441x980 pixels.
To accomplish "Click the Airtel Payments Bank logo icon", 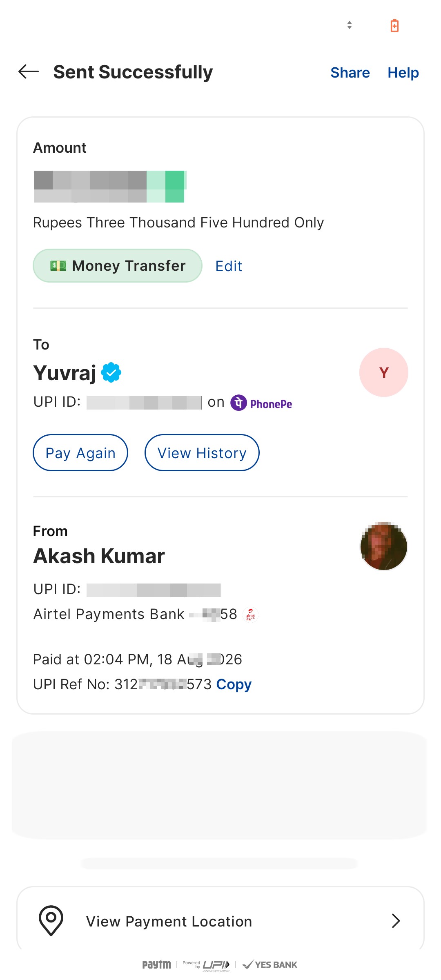I will pos(250,614).
